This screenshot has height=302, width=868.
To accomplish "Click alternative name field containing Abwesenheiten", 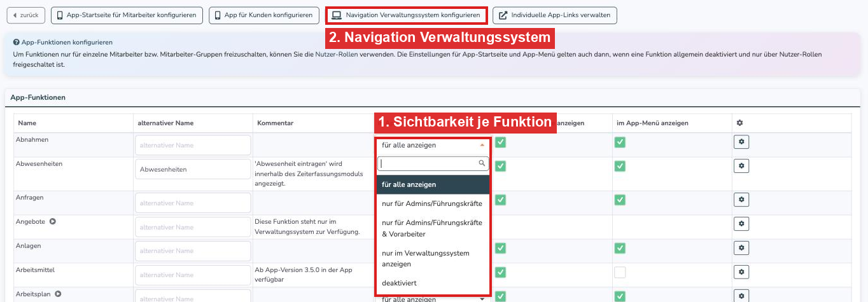I will (193, 169).
